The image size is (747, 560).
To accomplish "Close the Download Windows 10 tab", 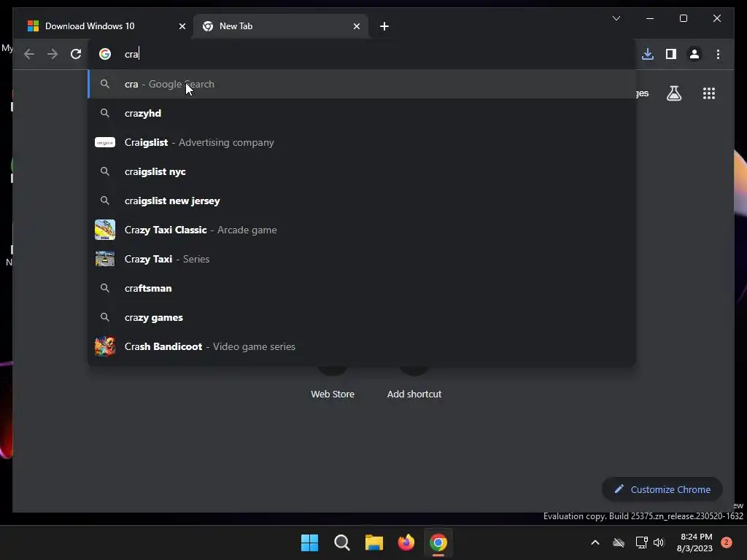I will coord(182,26).
